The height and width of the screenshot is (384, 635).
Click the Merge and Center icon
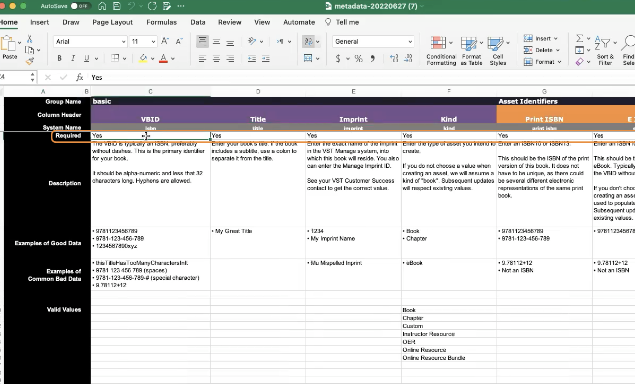click(308, 59)
